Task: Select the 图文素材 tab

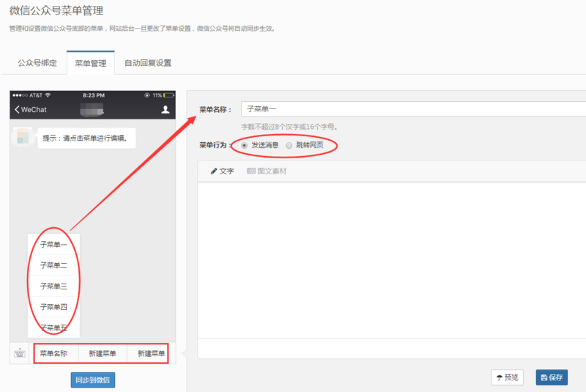Action: click(267, 171)
